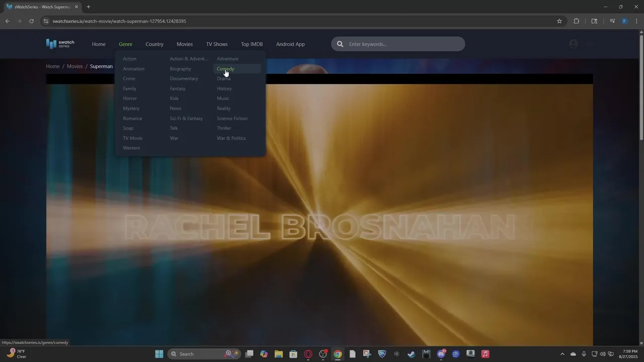Open the Movies navigation link

[x=185, y=44]
